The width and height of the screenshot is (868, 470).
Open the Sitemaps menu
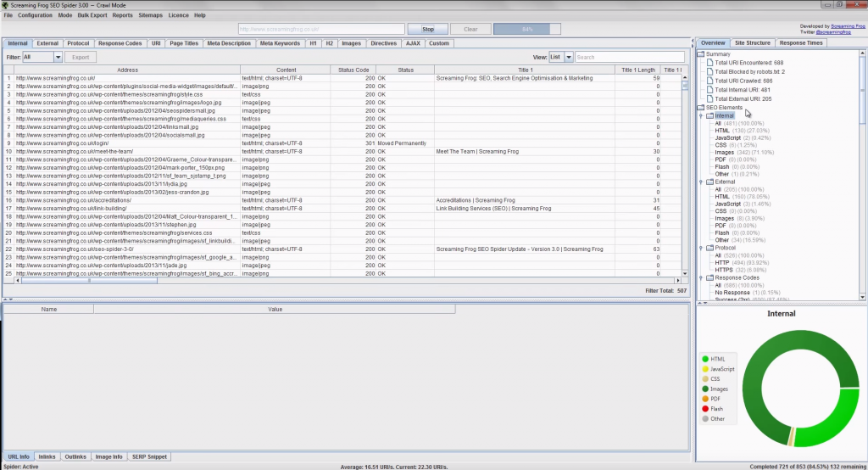[x=151, y=15]
